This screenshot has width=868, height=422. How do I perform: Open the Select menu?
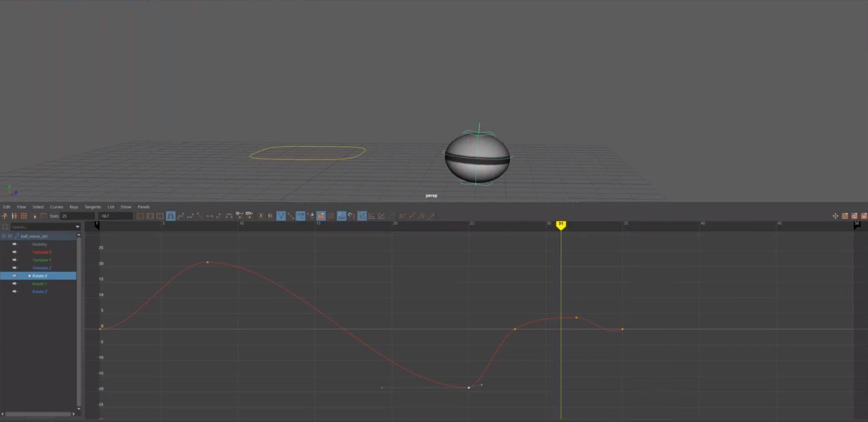point(38,207)
